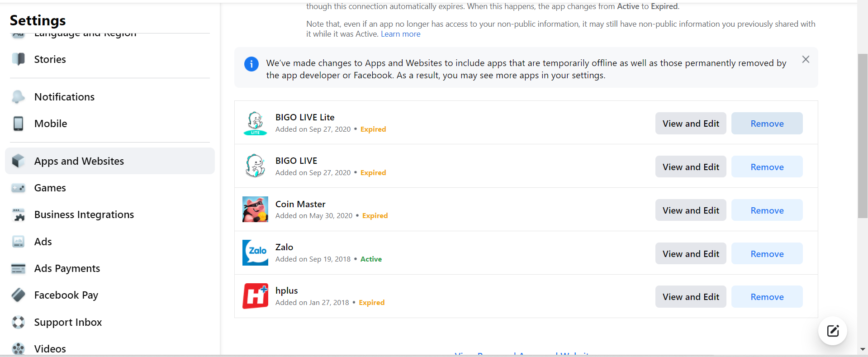Click the blue info icon in banner
The image size is (868, 357).
251,64
